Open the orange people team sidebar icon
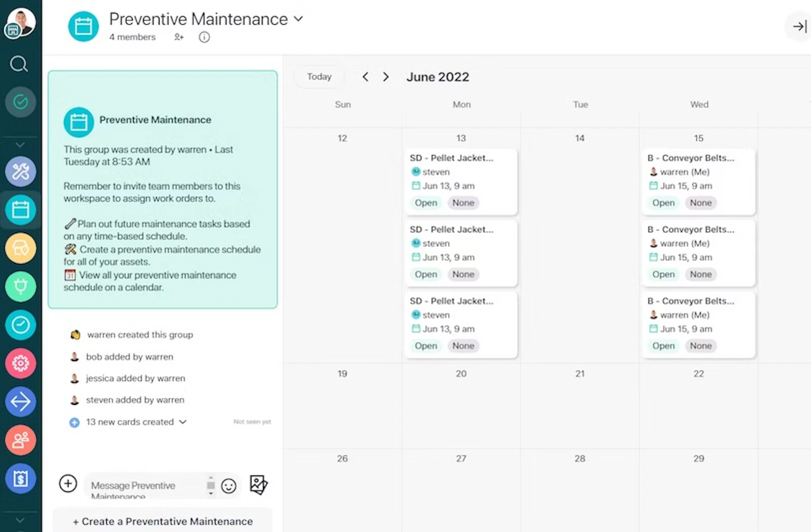Viewport: 811px width, 532px height. click(21, 440)
